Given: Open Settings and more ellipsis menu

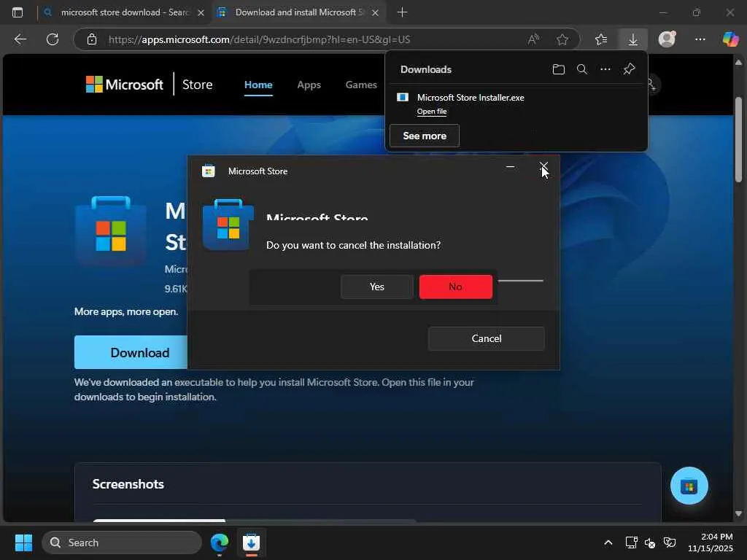Looking at the screenshot, I should [700, 39].
